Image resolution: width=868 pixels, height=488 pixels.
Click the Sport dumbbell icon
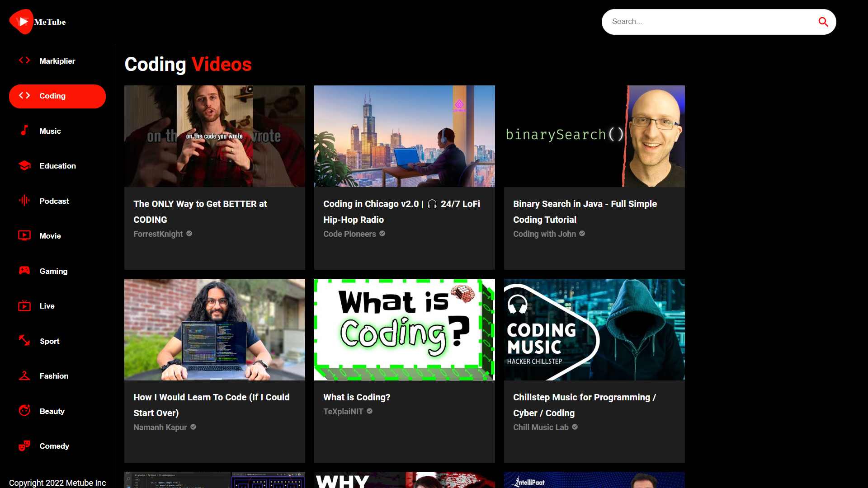coord(24,341)
